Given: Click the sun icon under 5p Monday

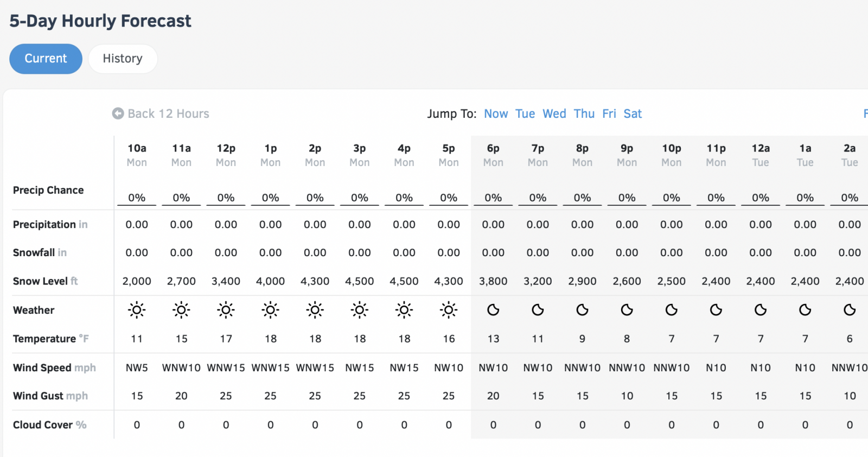Looking at the screenshot, I should click(x=449, y=310).
